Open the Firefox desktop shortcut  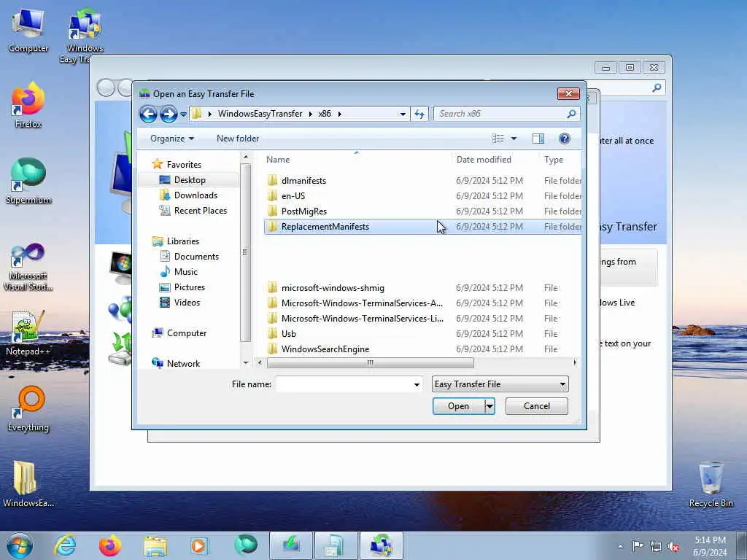click(28, 105)
